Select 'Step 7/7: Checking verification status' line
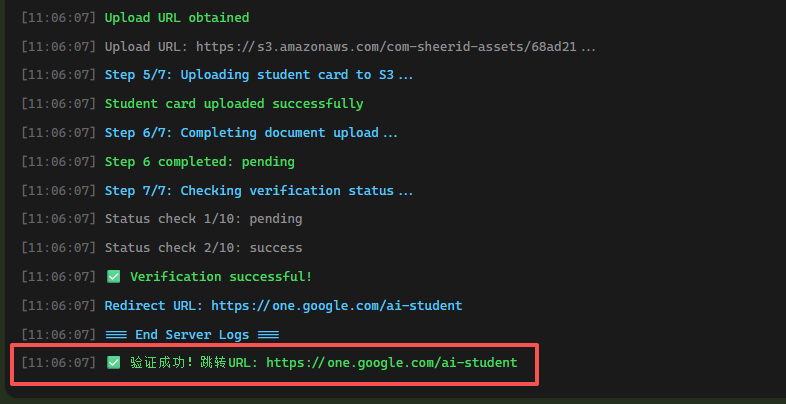Image resolution: width=786 pixels, height=404 pixels. (x=258, y=191)
